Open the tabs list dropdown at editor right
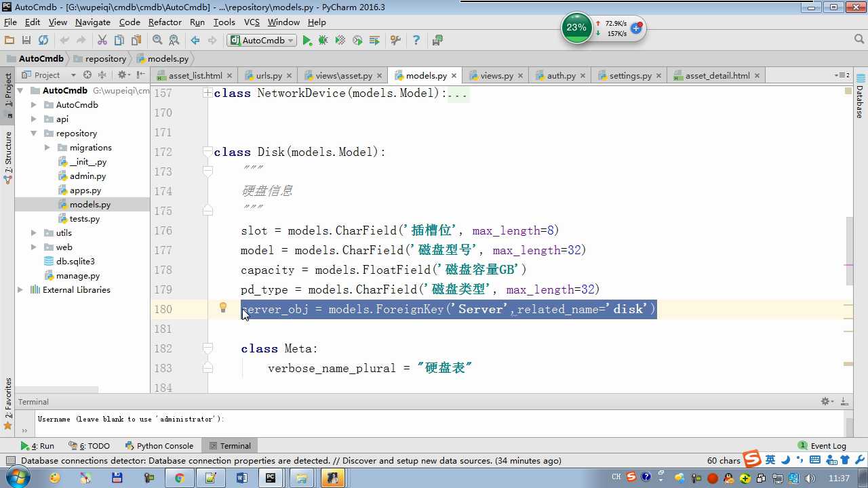 [x=842, y=75]
